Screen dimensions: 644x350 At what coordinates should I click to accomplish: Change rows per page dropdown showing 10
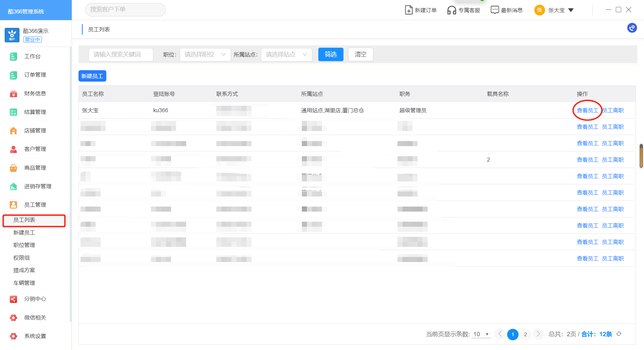(x=481, y=334)
